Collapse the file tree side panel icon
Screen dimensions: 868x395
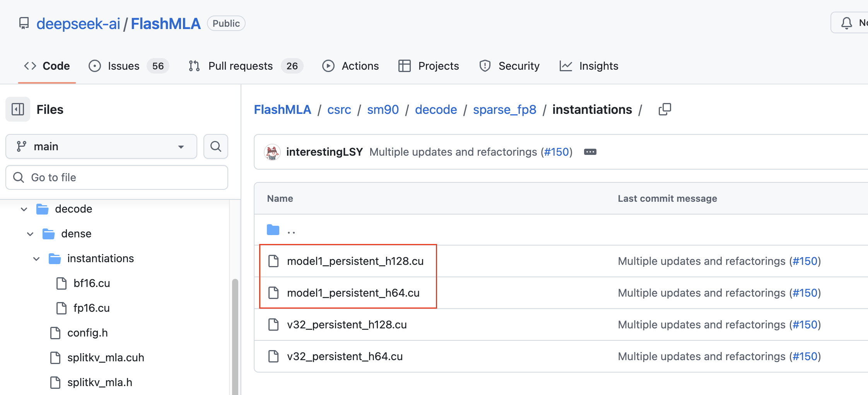coord(18,109)
